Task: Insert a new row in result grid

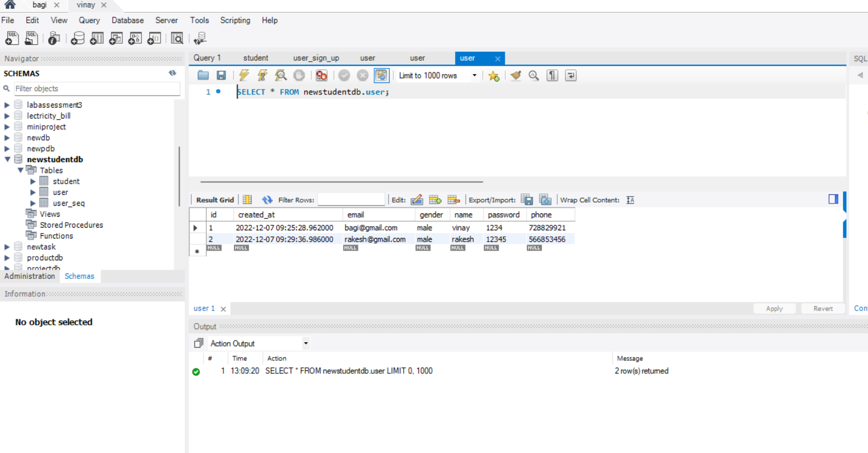Action: (x=435, y=200)
